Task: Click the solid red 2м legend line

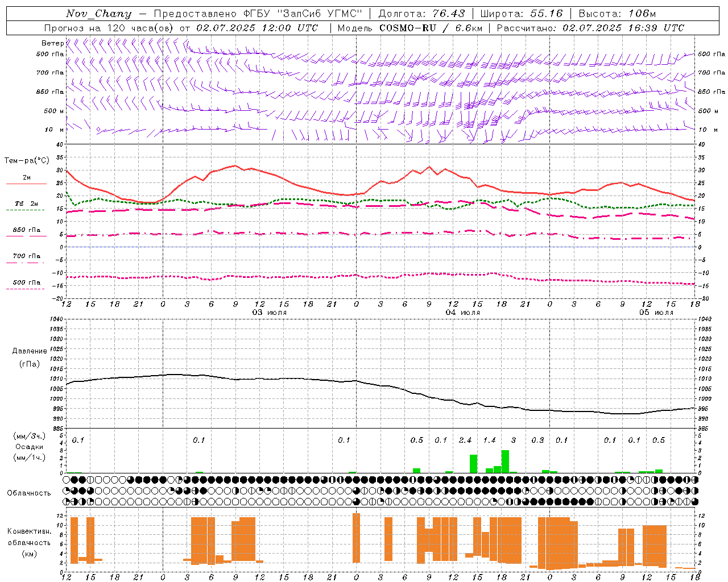Action: [x=26, y=184]
